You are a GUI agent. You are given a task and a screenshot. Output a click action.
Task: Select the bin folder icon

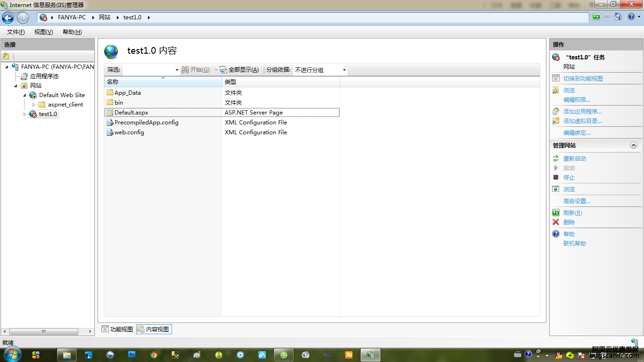(110, 102)
